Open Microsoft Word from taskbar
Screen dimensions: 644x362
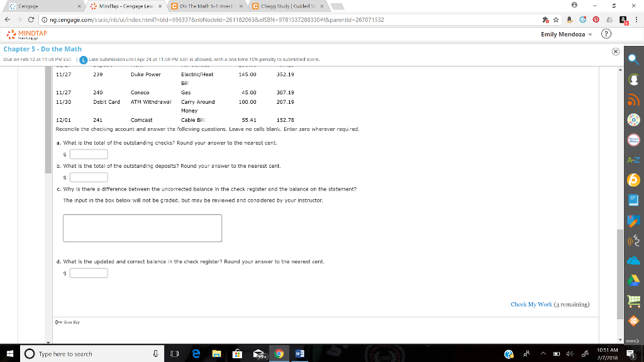(300, 353)
